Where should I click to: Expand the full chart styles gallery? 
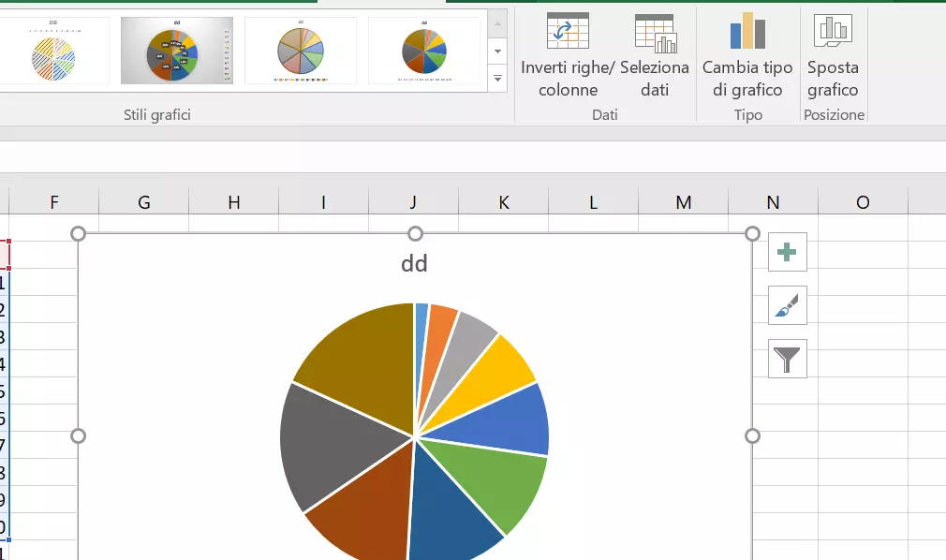click(x=498, y=81)
